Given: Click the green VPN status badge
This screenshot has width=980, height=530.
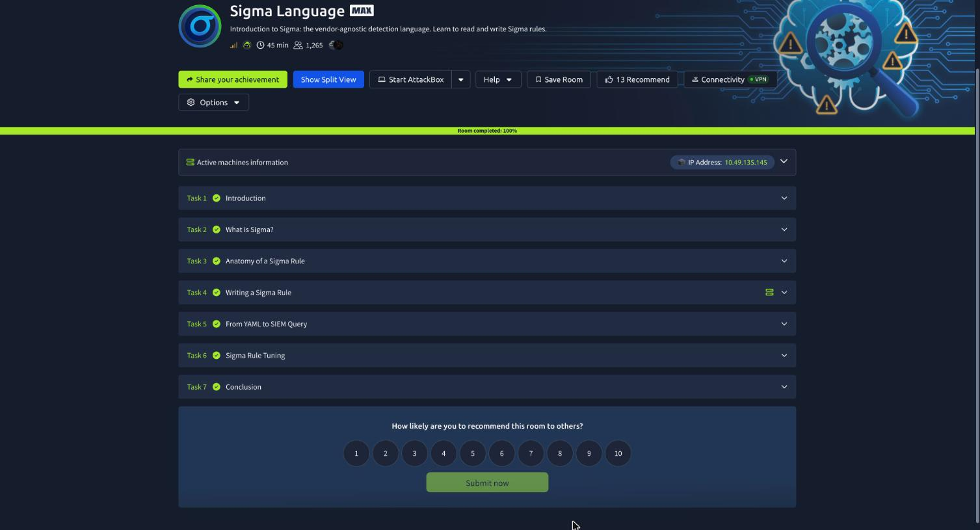Looking at the screenshot, I should (x=758, y=79).
